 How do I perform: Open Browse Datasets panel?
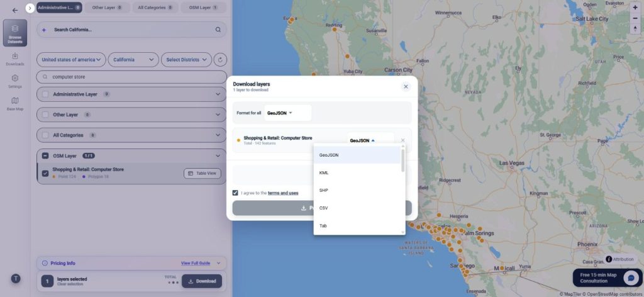coord(15,33)
